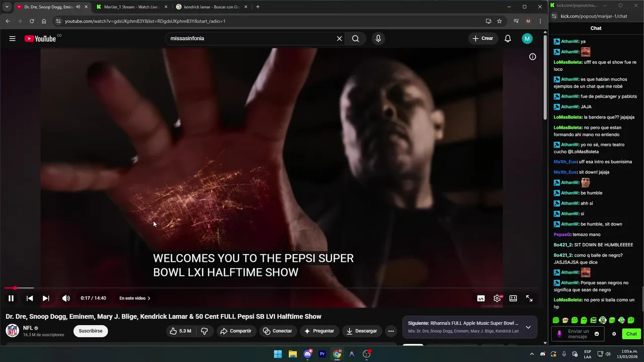
Task: Start voice search with microphone icon
Action: point(378,39)
